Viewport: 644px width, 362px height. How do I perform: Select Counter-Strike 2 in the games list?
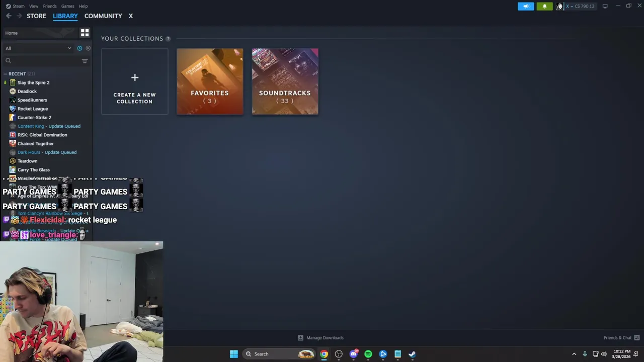[x=34, y=118]
